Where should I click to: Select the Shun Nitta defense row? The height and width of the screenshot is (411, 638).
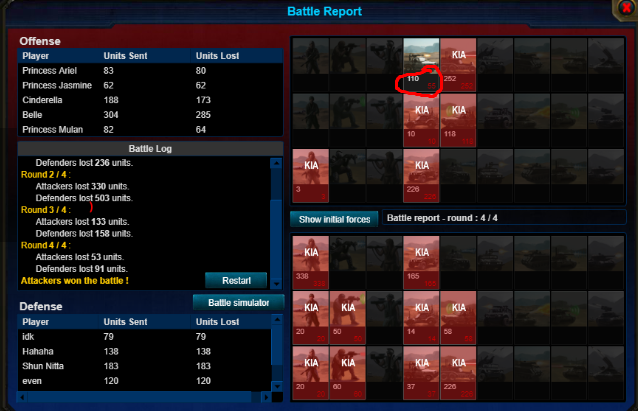pyautogui.click(x=145, y=366)
